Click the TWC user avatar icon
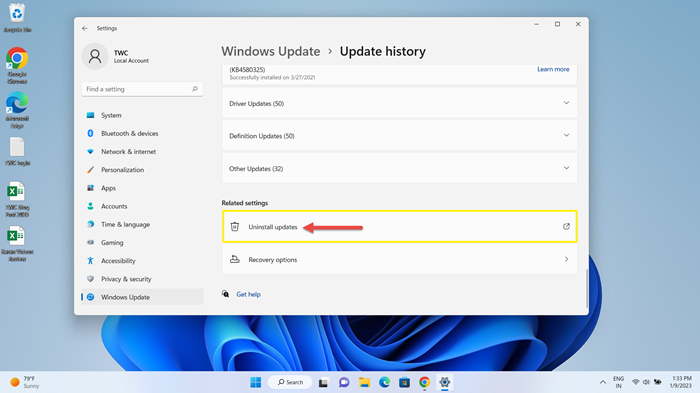 [x=95, y=56]
